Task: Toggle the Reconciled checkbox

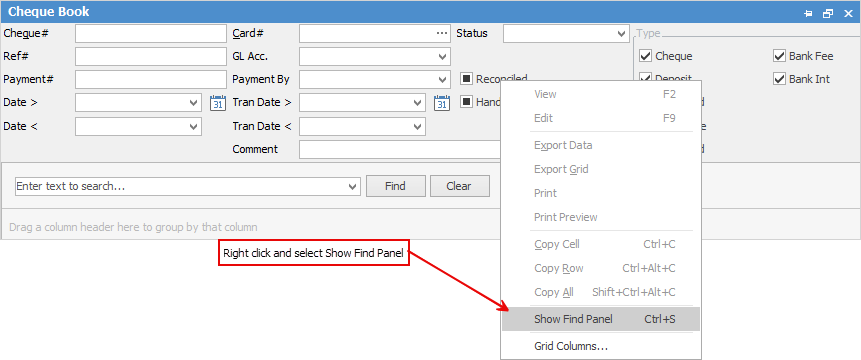Action: pos(466,79)
